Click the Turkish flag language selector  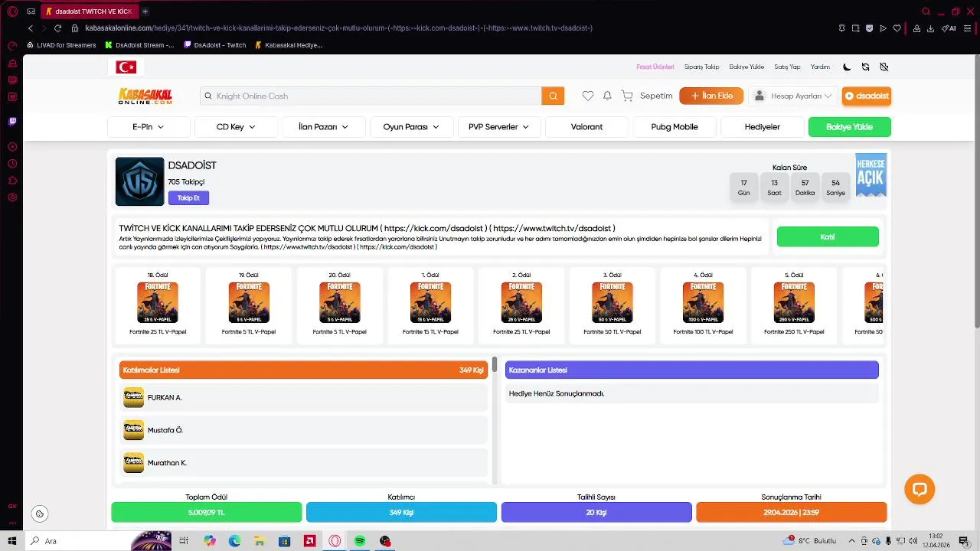(x=126, y=67)
